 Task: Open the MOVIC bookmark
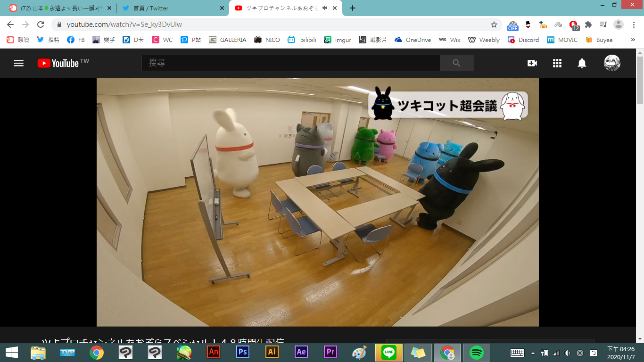[x=562, y=40]
